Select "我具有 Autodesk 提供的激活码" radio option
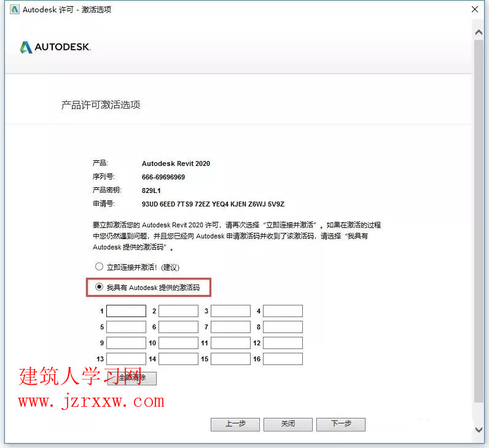489x448 pixels. [99, 287]
